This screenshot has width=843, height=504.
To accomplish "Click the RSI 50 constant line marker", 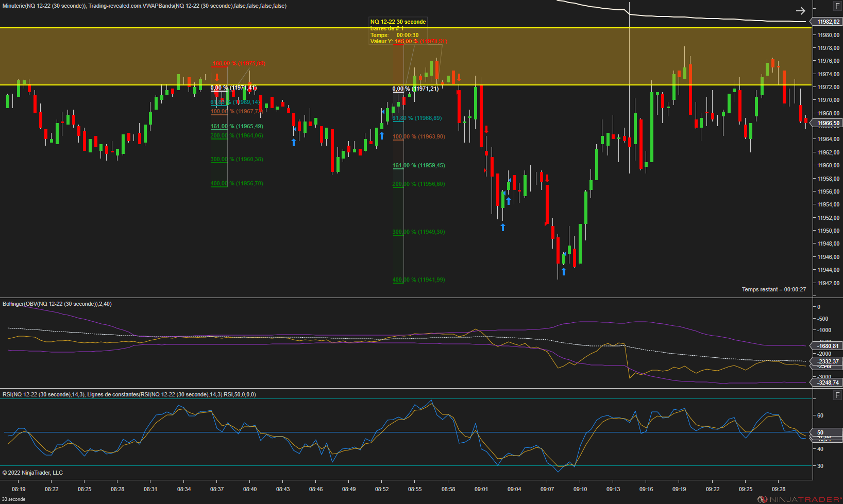I will [827, 432].
